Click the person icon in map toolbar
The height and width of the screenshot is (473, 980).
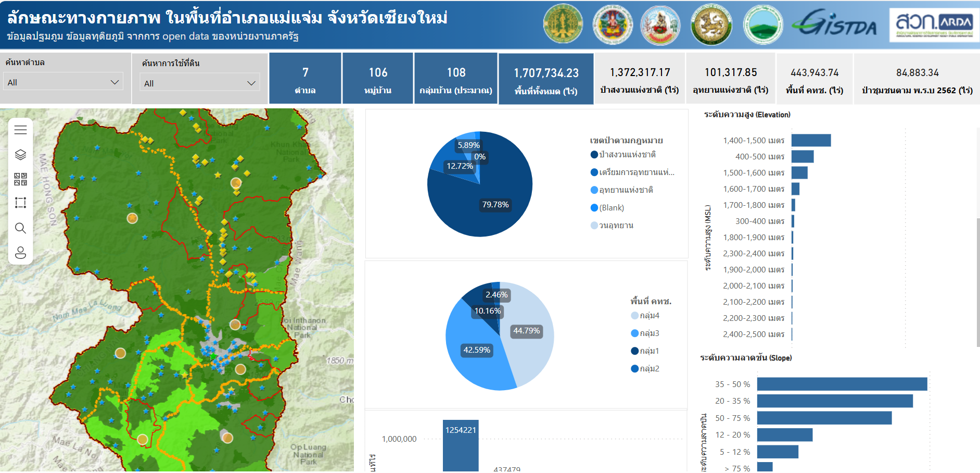pos(20,253)
